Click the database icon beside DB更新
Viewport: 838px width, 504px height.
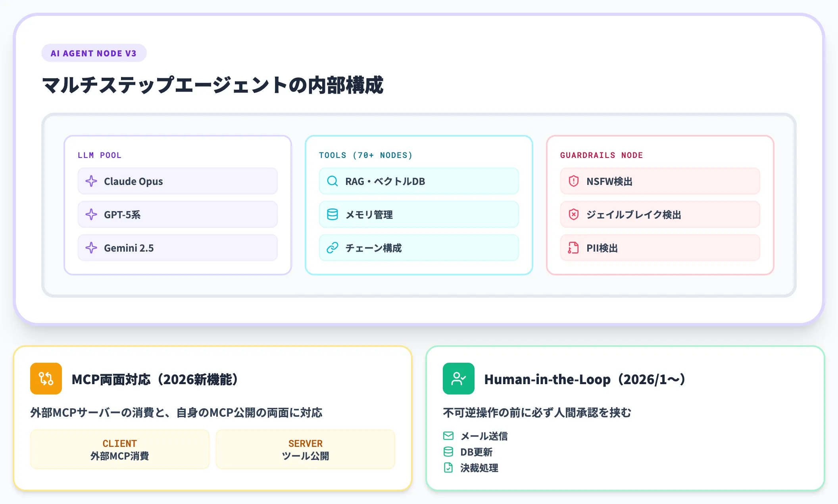click(x=448, y=452)
